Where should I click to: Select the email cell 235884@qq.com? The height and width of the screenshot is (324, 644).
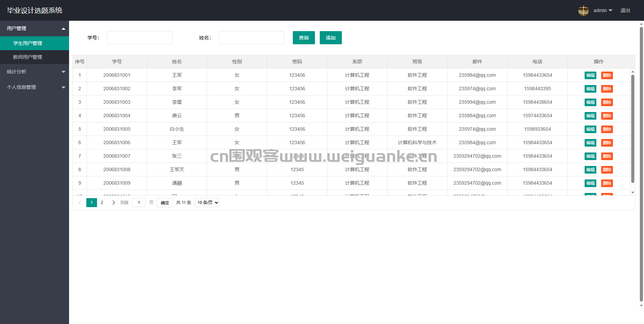(477, 115)
